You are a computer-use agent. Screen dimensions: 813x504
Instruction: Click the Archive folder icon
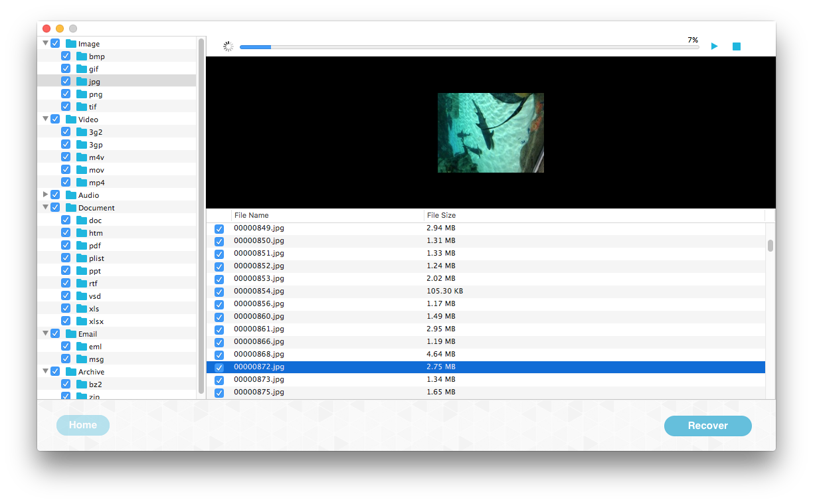click(x=71, y=372)
